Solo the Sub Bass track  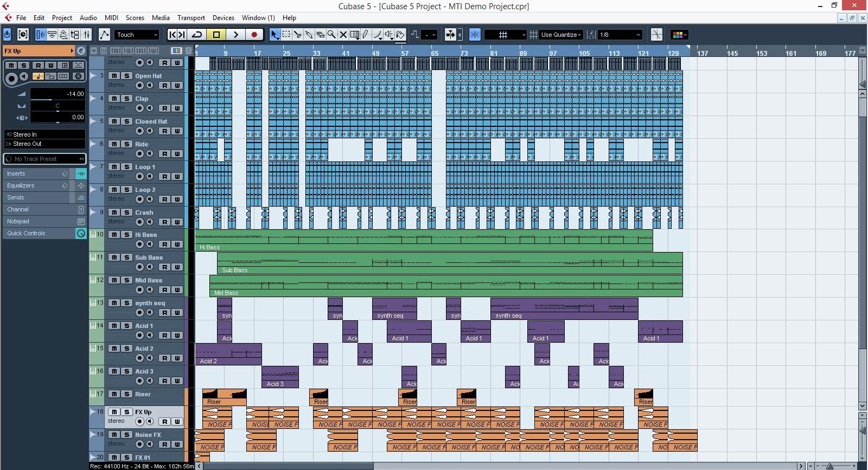pos(126,257)
